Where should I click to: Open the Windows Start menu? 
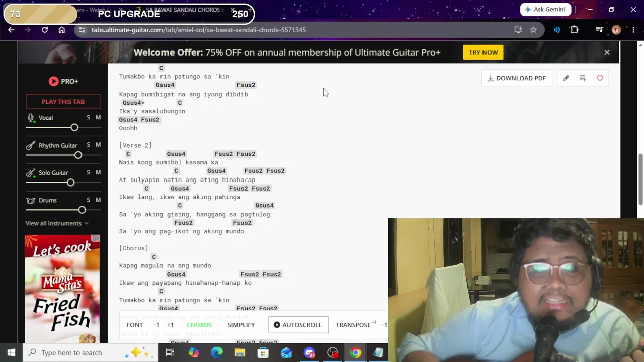coord(11,353)
